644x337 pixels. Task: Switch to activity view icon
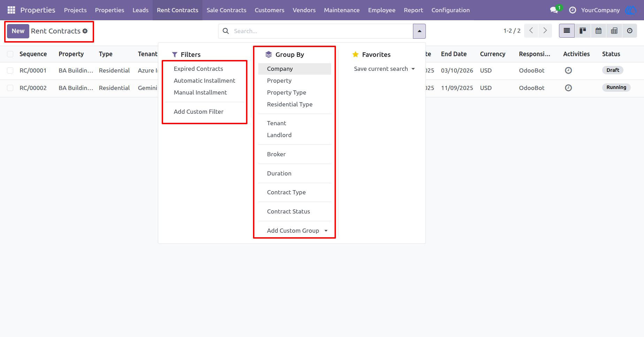(x=630, y=31)
